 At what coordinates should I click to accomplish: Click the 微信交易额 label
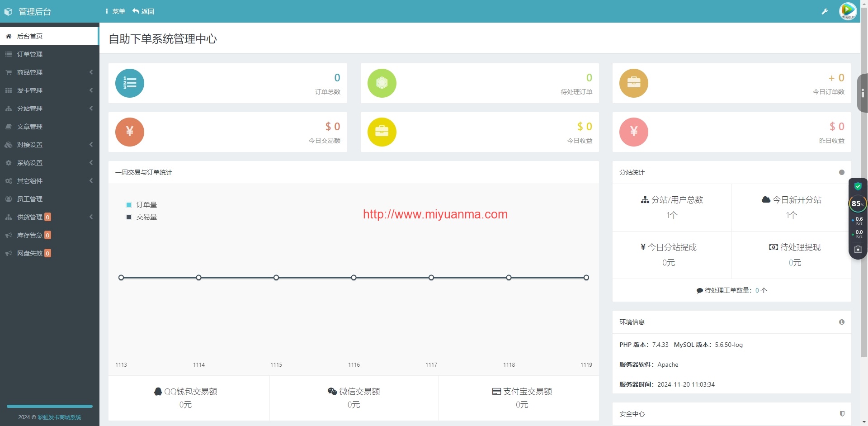pos(354,392)
